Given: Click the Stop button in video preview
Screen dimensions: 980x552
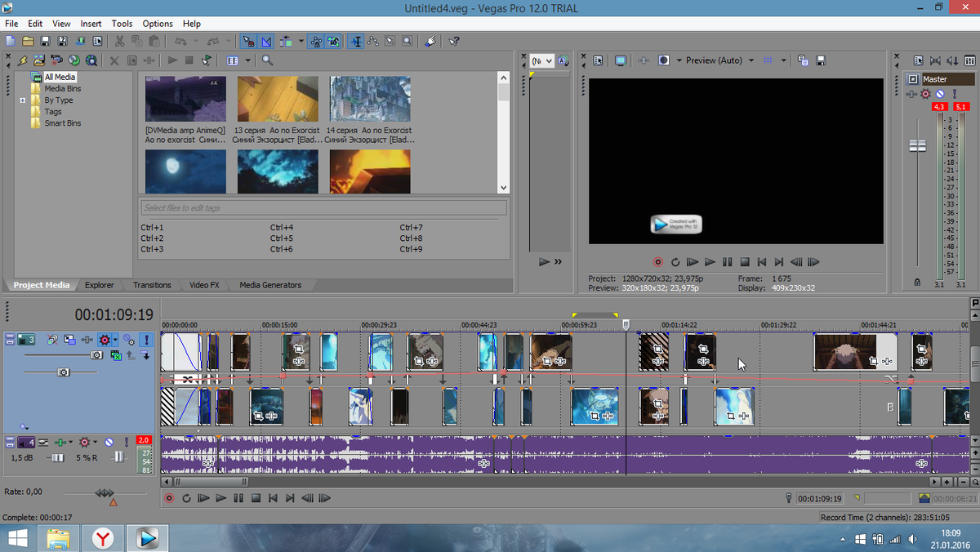Looking at the screenshot, I should pyautogui.click(x=745, y=262).
